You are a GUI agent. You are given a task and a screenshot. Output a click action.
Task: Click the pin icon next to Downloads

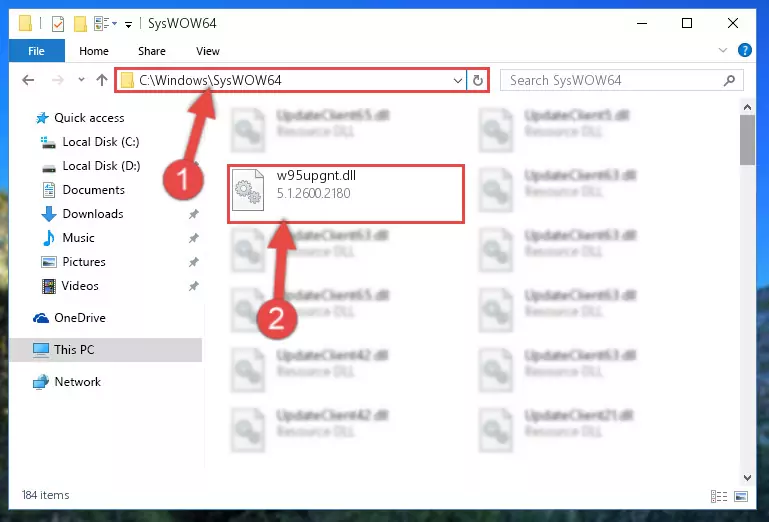pos(194,214)
